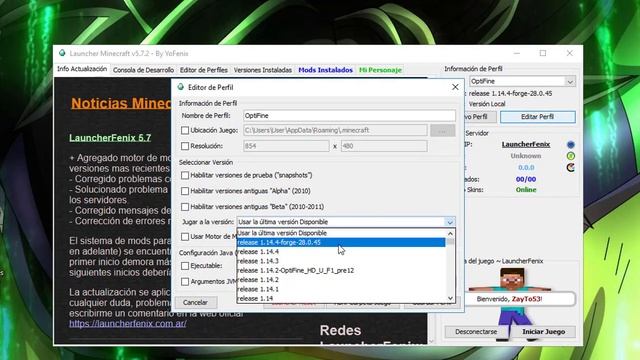Image resolution: width=640 pixels, height=360 pixels.
Task: Toggle the Ejecutable checkbox
Action: tap(185, 266)
